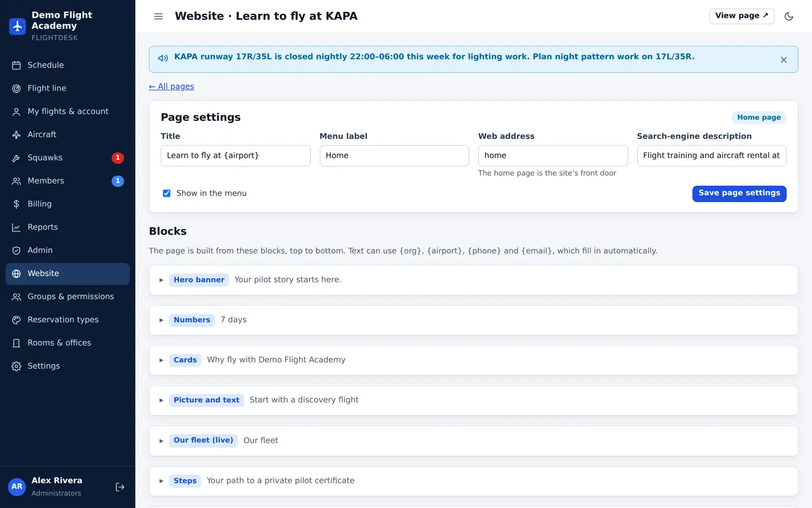Click the Groups & permissions icon
The height and width of the screenshot is (508, 812).
[x=16, y=297]
